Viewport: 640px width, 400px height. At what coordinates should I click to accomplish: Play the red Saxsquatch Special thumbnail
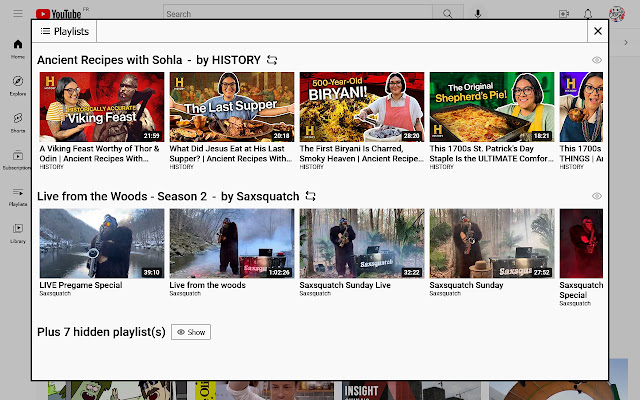(581, 243)
